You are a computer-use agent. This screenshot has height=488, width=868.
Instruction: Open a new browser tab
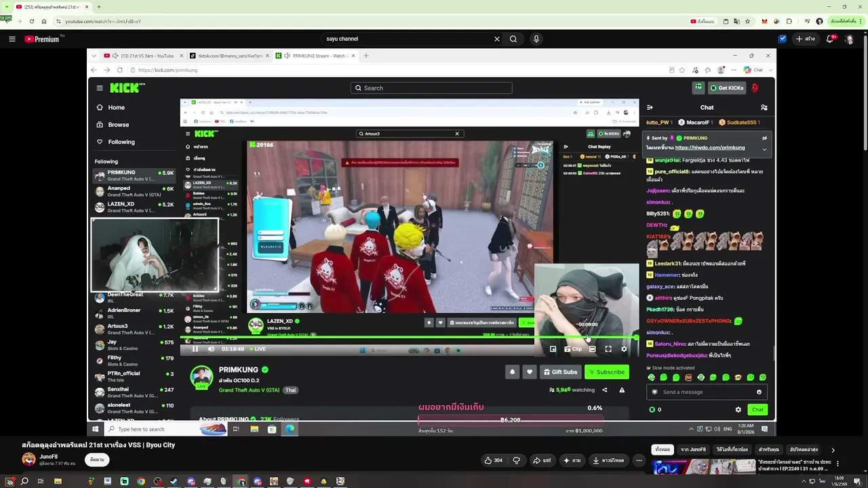point(99,7)
